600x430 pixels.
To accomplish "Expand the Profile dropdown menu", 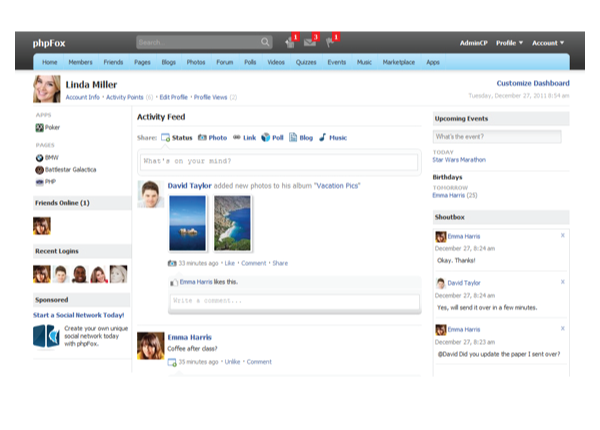I will point(509,43).
